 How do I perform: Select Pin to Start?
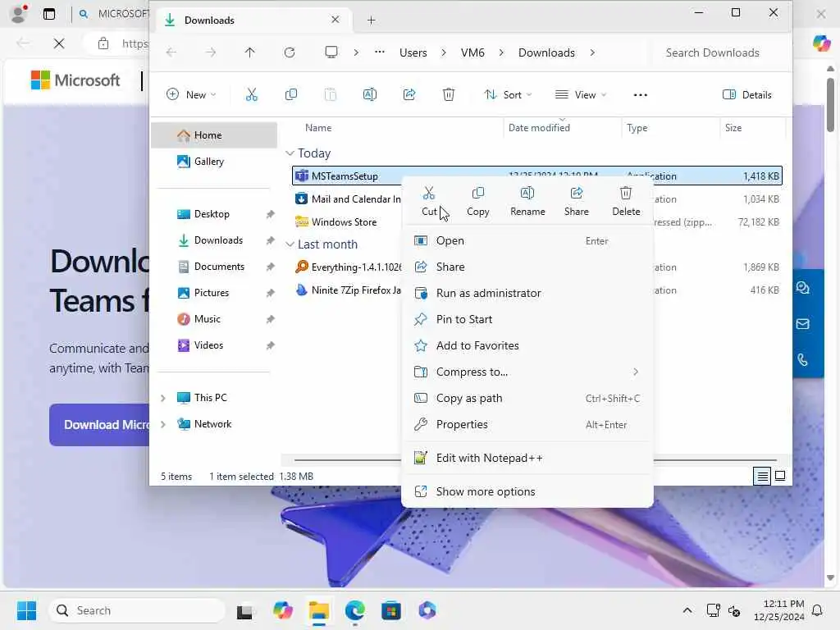tap(527, 319)
